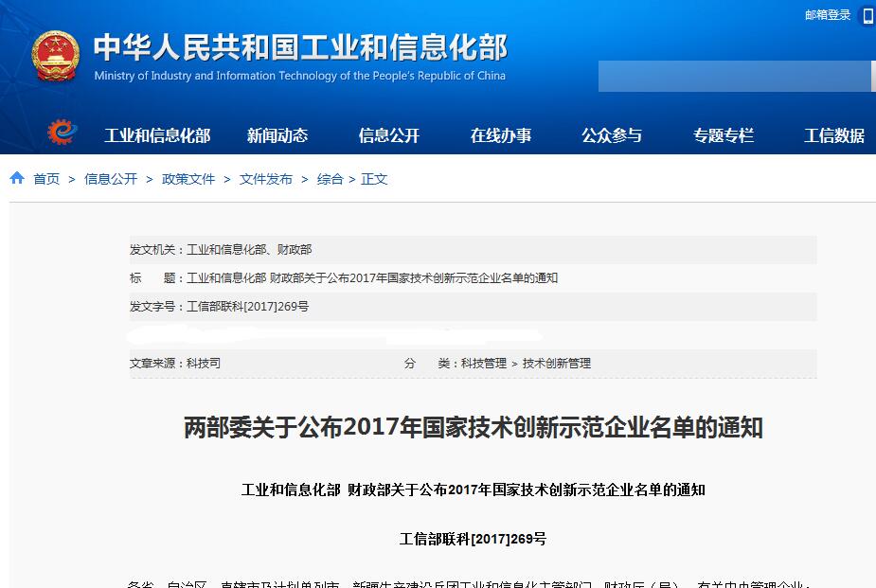
Task: Click 公众参与 in the navigation bar
Action: pyautogui.click(x=612, y=135)
